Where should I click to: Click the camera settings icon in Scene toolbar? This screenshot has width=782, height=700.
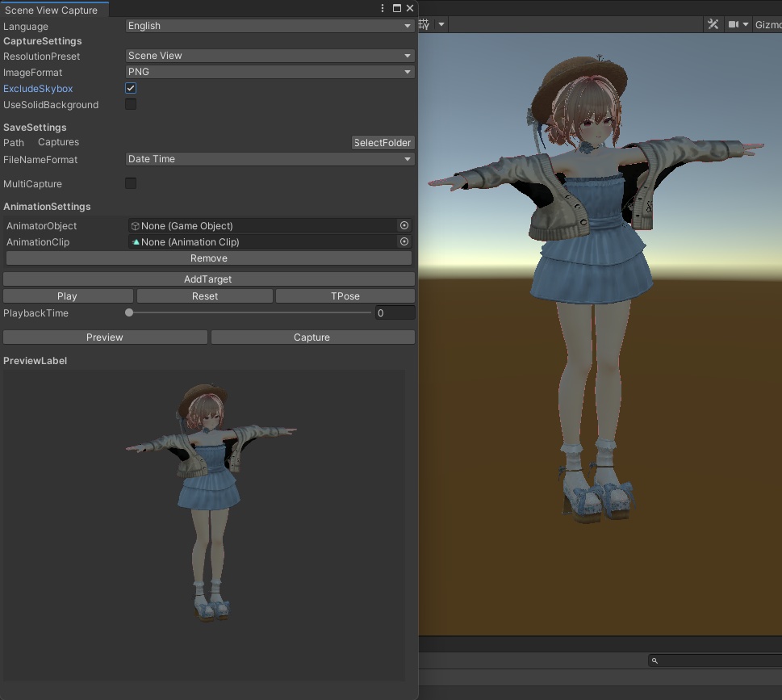[734, 23]
